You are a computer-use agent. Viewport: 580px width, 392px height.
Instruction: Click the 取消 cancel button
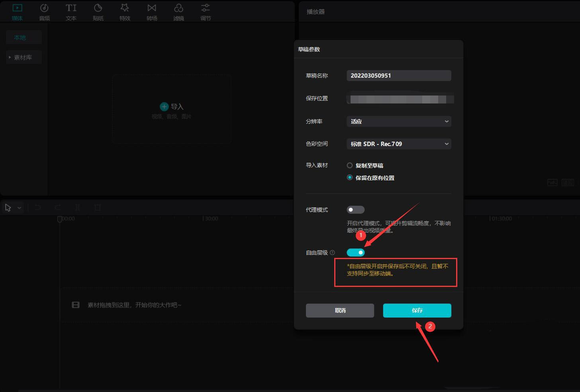coord(340,310)
